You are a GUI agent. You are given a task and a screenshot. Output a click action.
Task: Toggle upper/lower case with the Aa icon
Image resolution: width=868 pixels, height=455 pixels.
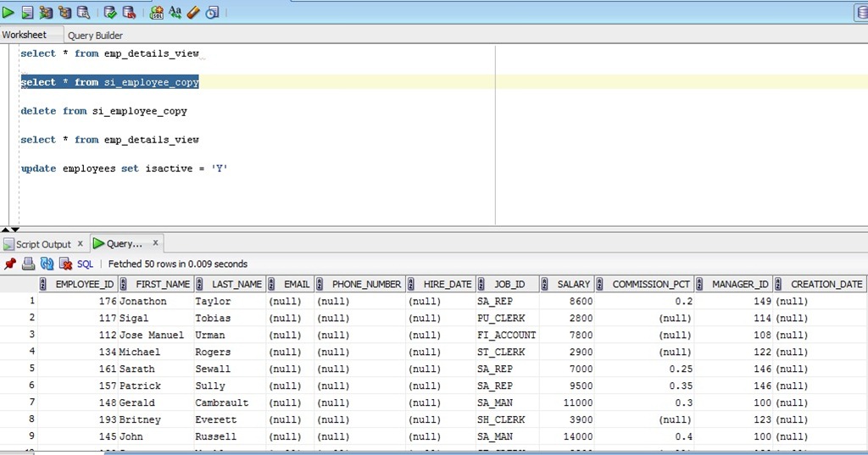pos(175,12)
